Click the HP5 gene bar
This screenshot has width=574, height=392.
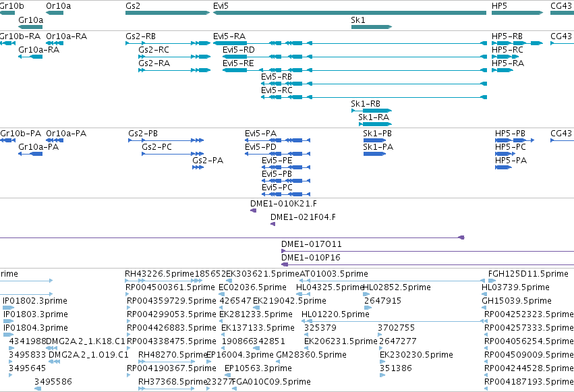click(517, 13)
